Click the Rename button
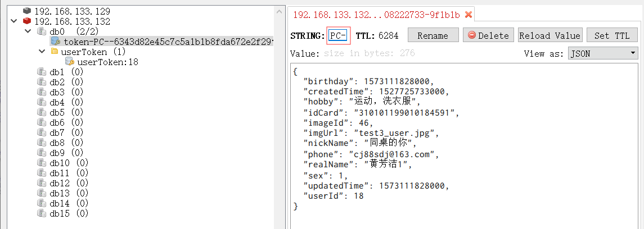Image resolution: width=644 pixels, height=229 pixels. point(433,35)
